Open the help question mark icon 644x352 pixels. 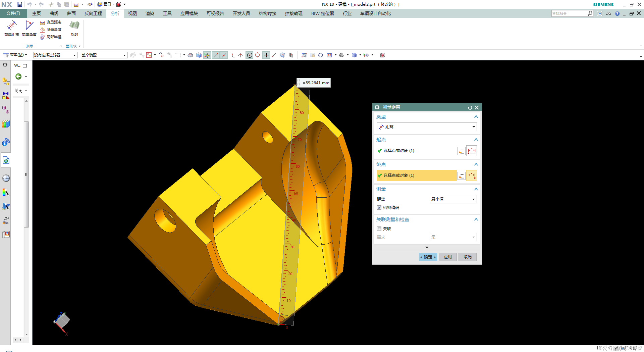pyautogui.click(x=617, y=13)
